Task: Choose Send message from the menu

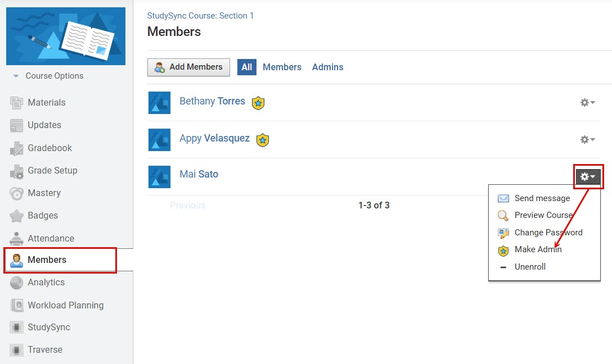Action: coord(542,198)
